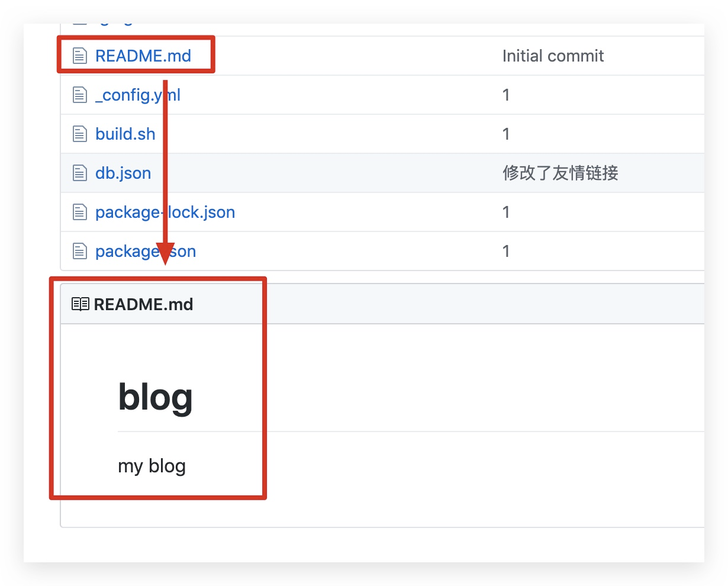
Task: Click the "Initial commit" commit message
Action: coord(552,56)
